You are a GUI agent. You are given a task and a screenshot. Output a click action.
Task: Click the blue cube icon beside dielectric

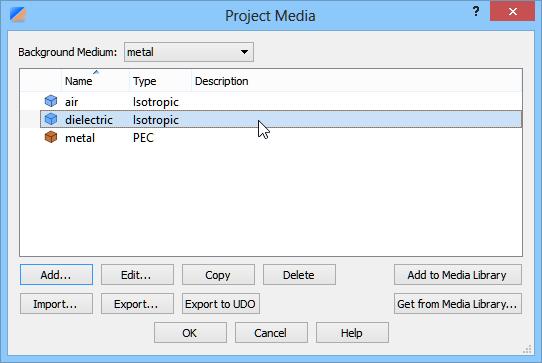51,119
